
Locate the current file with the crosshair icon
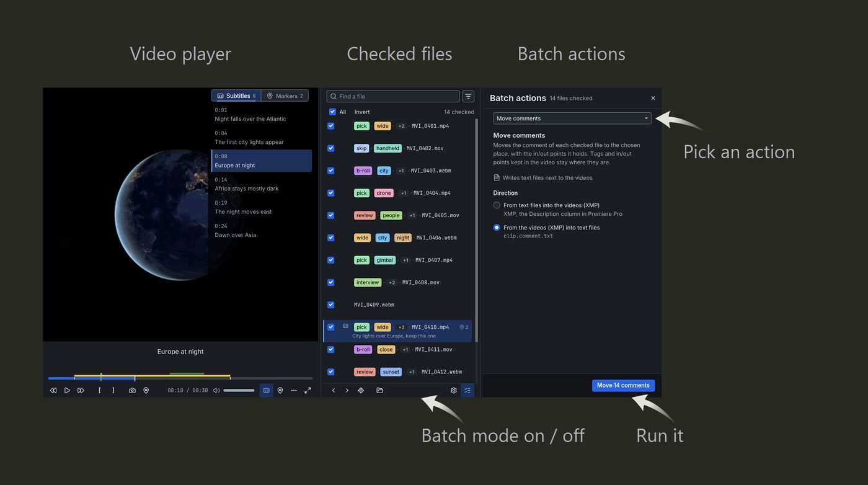pyautogui.click(x=361, y=390)
